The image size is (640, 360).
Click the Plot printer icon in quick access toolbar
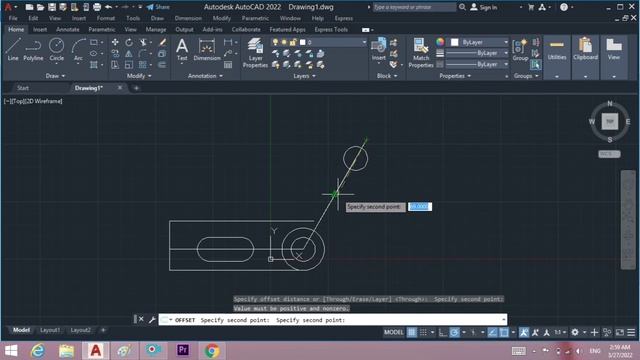[97, 7]
